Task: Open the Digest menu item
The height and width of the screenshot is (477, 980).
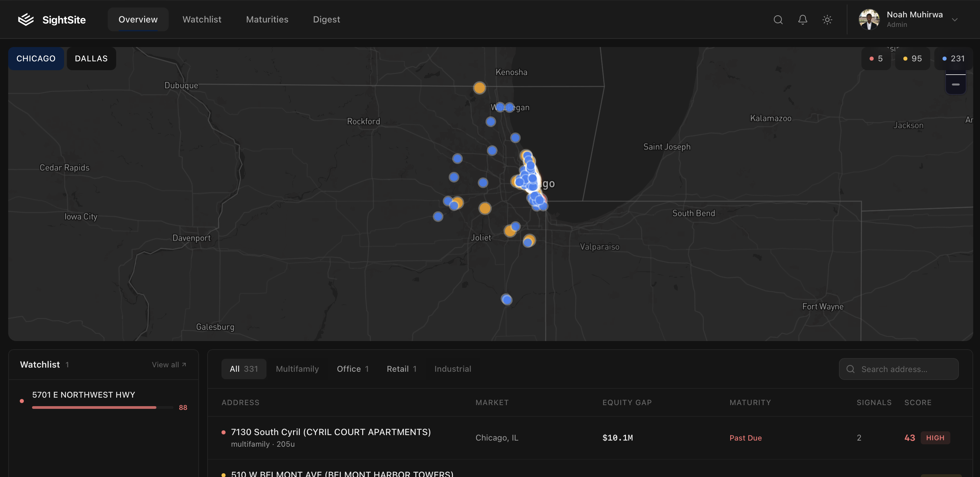Action: coord(326,19)
